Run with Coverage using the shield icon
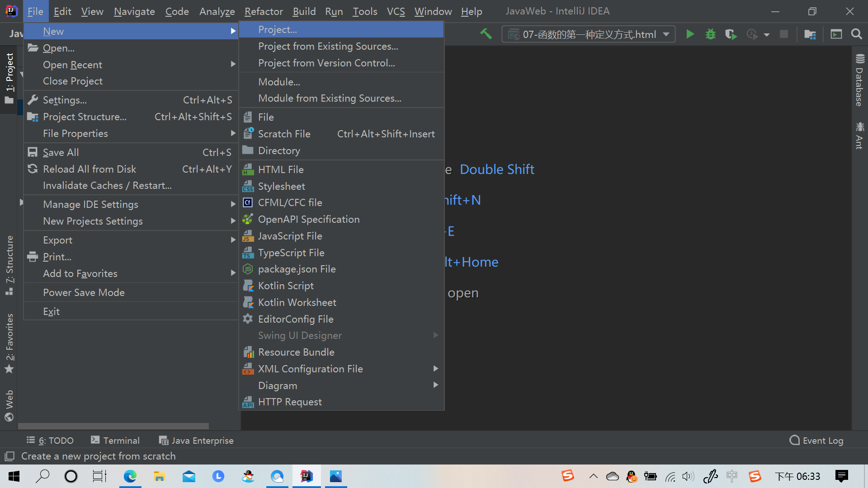 [731, 34]
